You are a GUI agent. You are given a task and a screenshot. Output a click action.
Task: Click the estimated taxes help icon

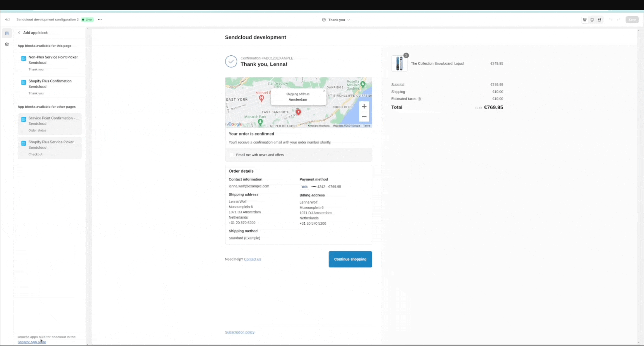coord(419,99)
